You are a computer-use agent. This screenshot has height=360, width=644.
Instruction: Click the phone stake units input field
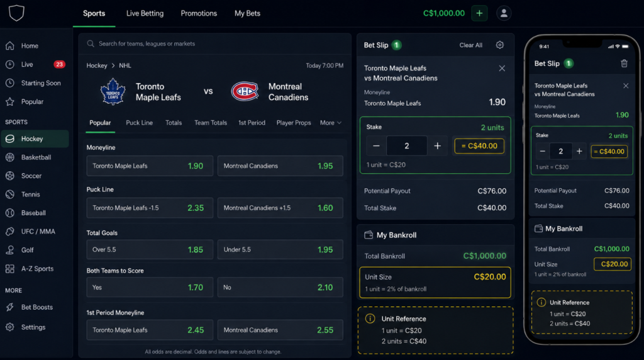560,151
